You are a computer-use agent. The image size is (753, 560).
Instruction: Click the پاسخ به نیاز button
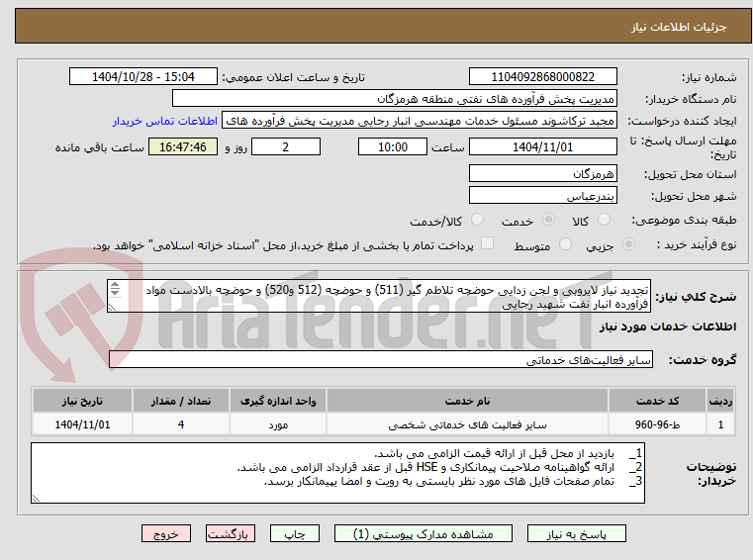(x=576, y=533)
